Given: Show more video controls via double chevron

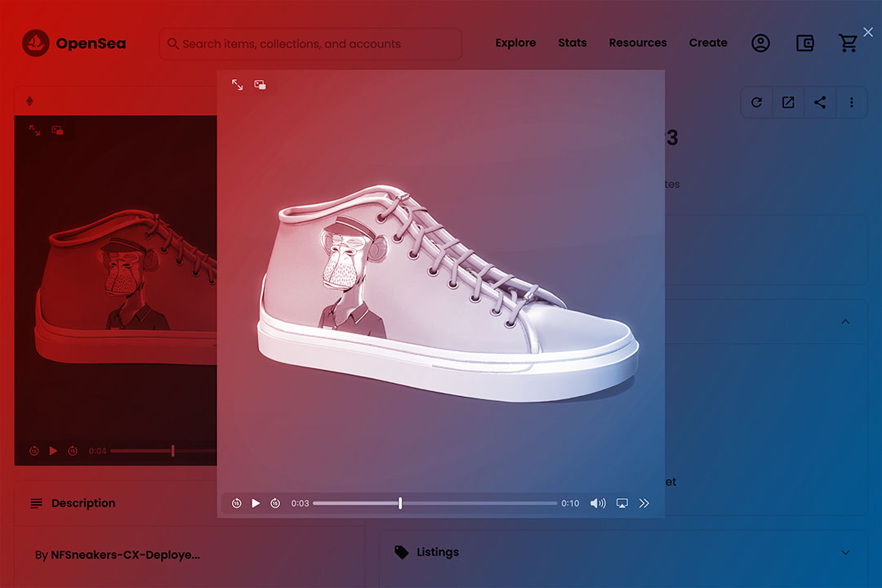Looking at the screenshot, I should pyautogui.click(x=644, y=503).
